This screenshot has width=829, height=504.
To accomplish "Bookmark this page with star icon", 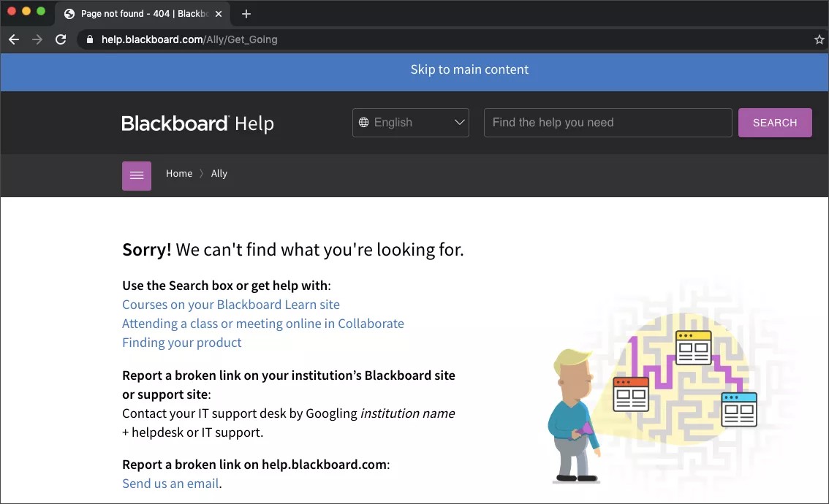I will pyautogui.click(x=819, y=40).
